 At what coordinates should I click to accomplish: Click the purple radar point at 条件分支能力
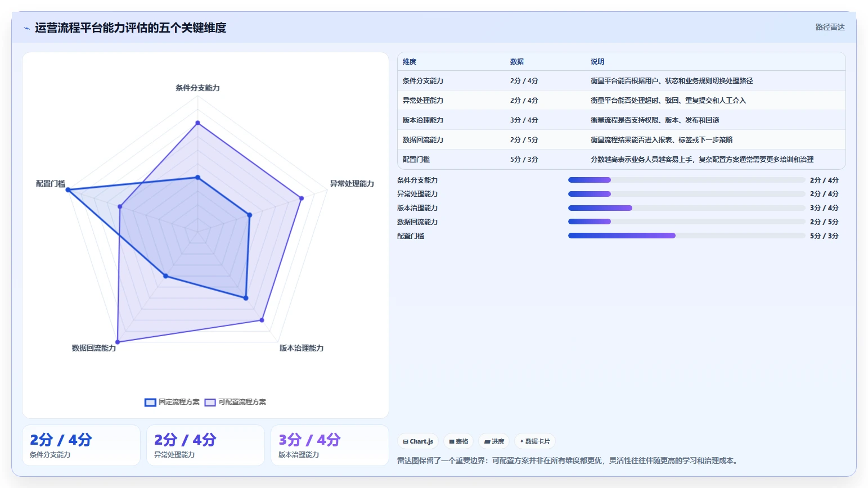(x=197, y=123)
